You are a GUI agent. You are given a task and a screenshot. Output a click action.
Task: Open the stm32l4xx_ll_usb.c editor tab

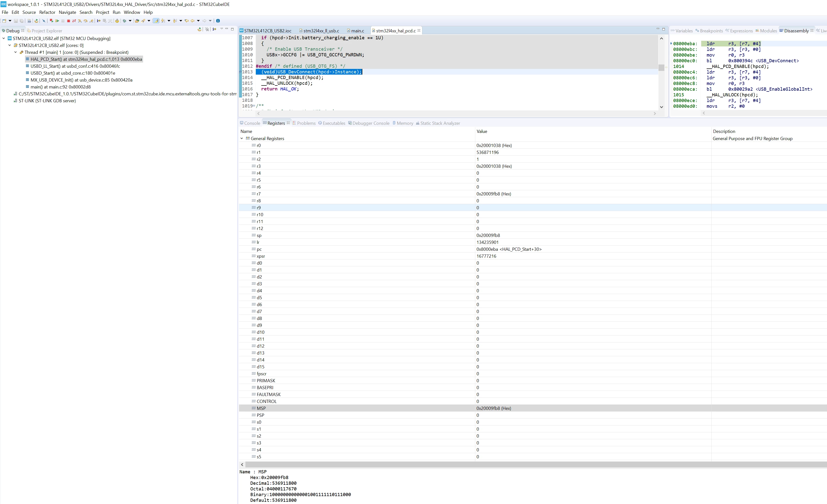[x=319, y=31]
